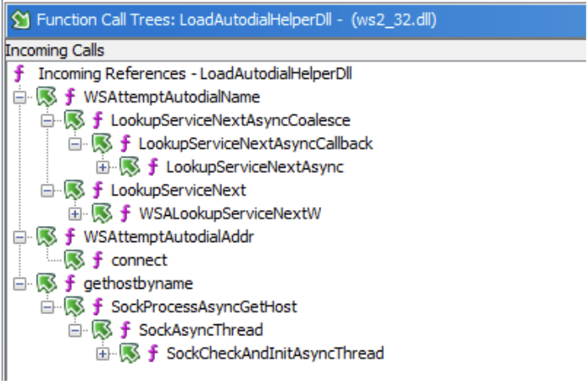Click green arrow icon beside LookupServiceNextAsyncCoalesce
The height and width of the screenshot is (381, 588).
tap(75, 120)
